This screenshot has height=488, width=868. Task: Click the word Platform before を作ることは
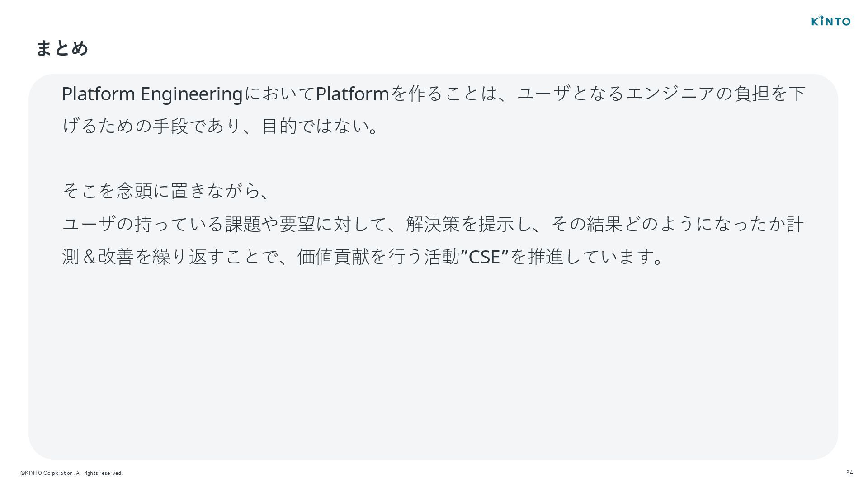(x=352, y=94)
